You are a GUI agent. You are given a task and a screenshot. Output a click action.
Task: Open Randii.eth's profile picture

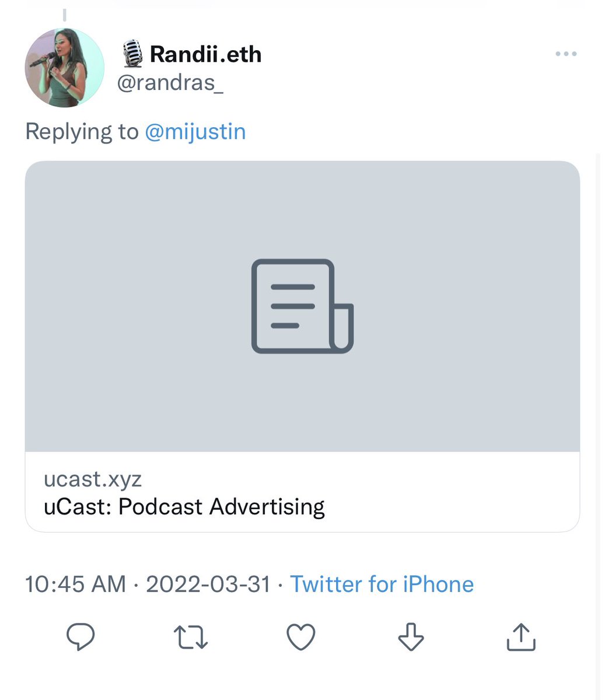(64, 68)
